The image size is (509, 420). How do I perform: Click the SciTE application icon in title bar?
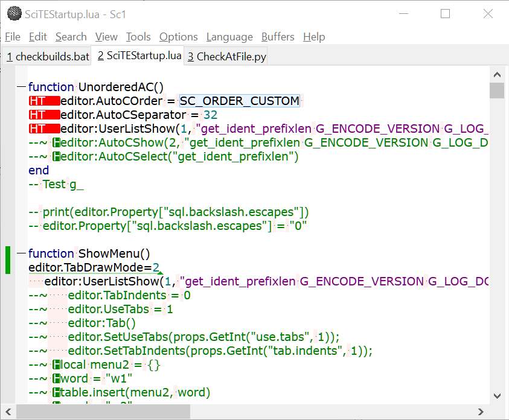click(x=13, y=14)
